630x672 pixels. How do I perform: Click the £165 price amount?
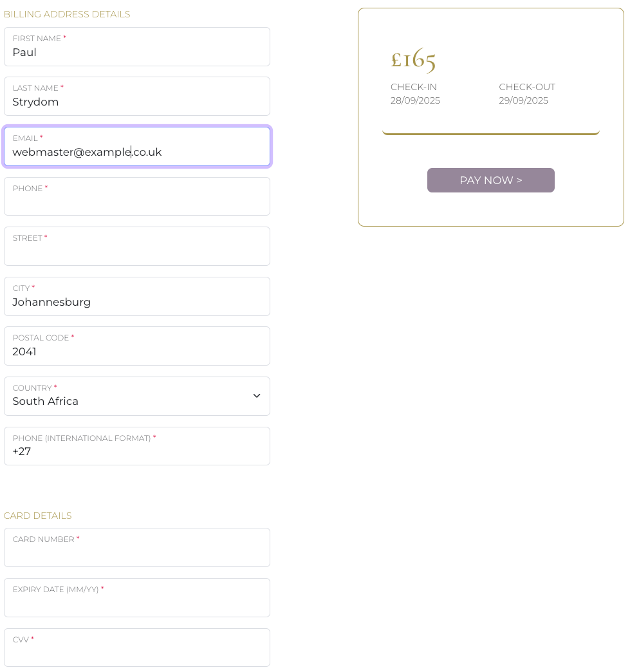coord(413,60)
